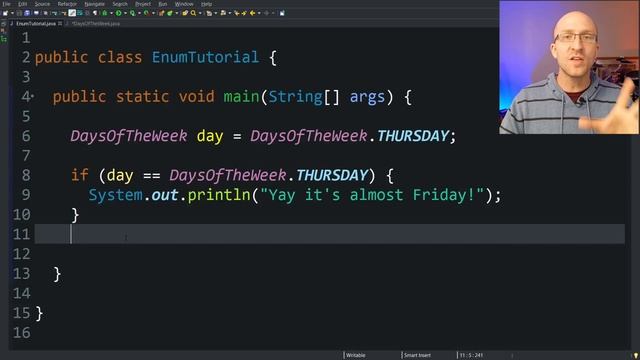Image resolution: width=640 pixels, height=360 pixels.
Task: Close the EnumTutorial.java tab
Action: tap(60, 24)
